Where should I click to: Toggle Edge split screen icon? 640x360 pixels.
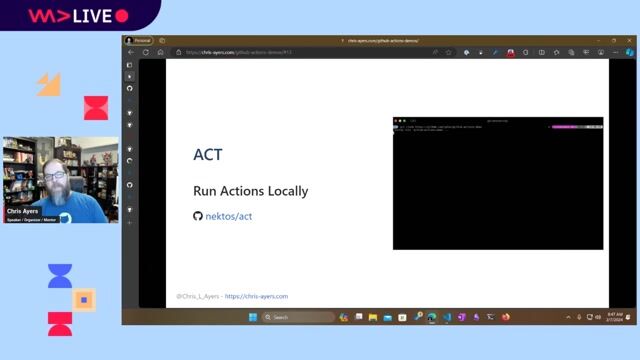coord(542,52)
